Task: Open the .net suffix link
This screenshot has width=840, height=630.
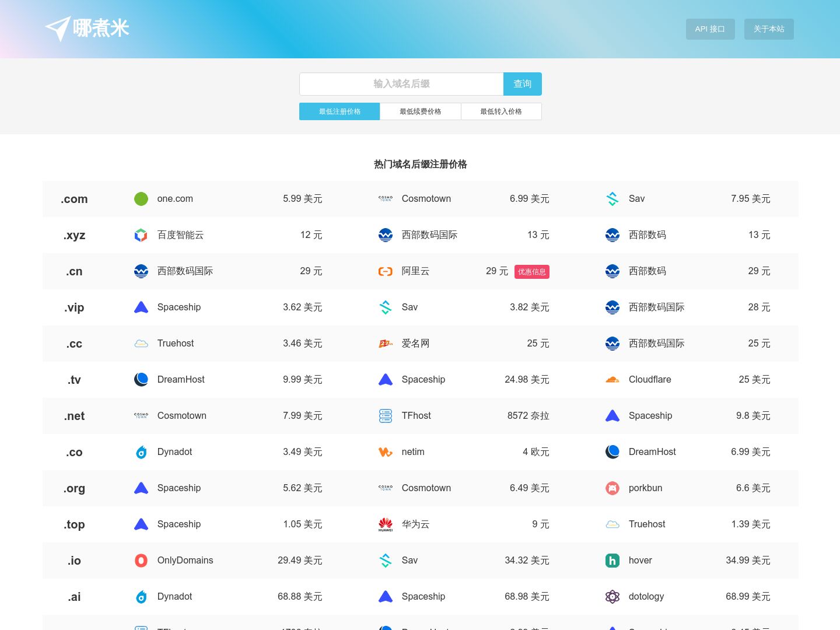Action: (74, 416)
